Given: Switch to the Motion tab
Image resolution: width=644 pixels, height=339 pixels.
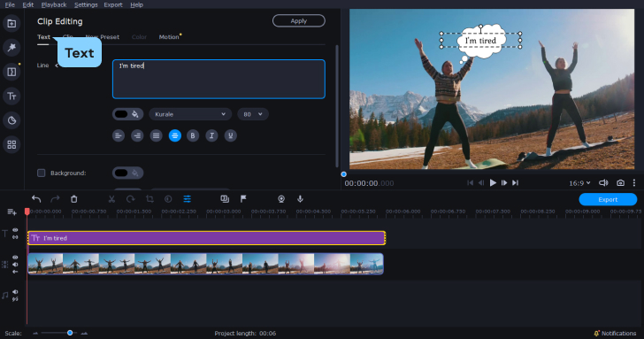Looking at the screenshot, I should point(169,37).
